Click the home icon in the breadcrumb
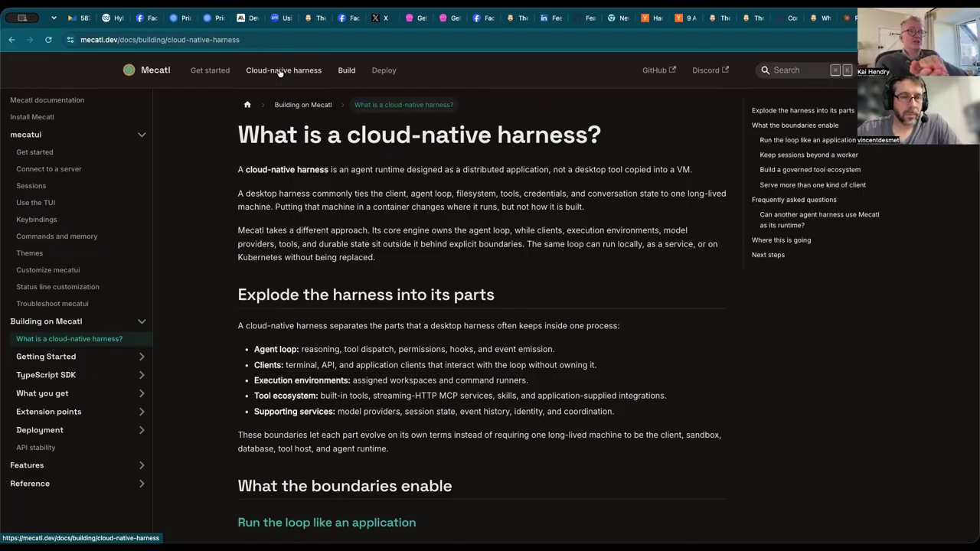 pos(247,105)
